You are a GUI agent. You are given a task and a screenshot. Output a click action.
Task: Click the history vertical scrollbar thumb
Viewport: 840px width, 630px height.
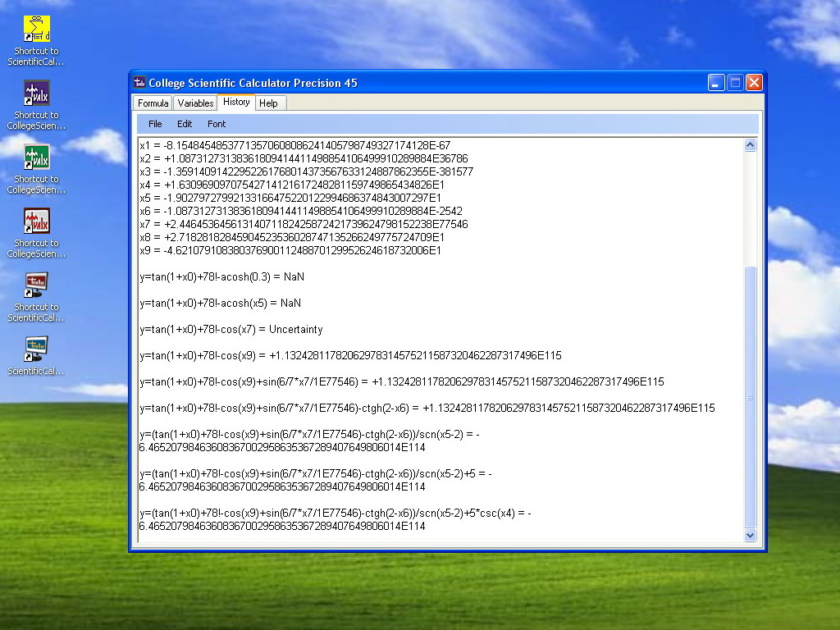click(750, 397)
